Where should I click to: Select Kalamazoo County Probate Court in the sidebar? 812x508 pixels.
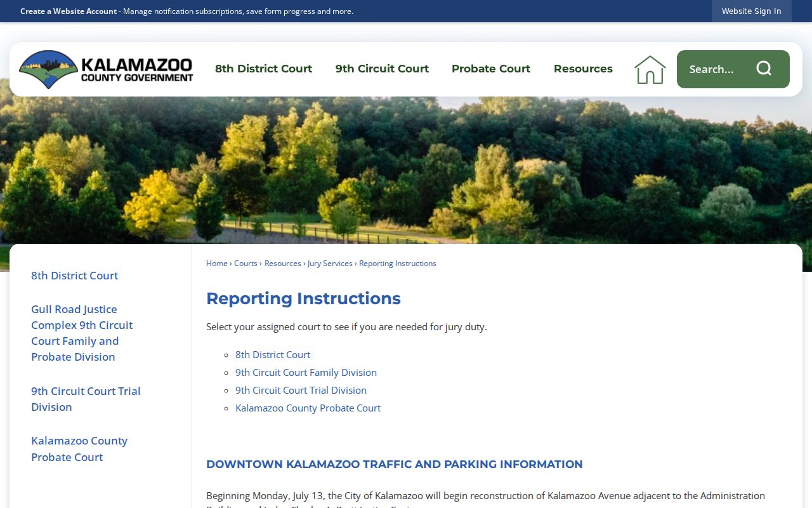[79, 449]
